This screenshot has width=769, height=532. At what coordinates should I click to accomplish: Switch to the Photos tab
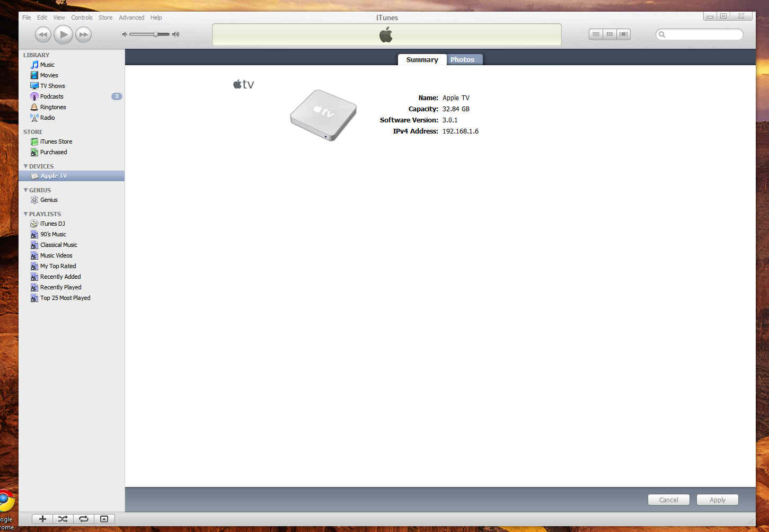tap(463, 59)
